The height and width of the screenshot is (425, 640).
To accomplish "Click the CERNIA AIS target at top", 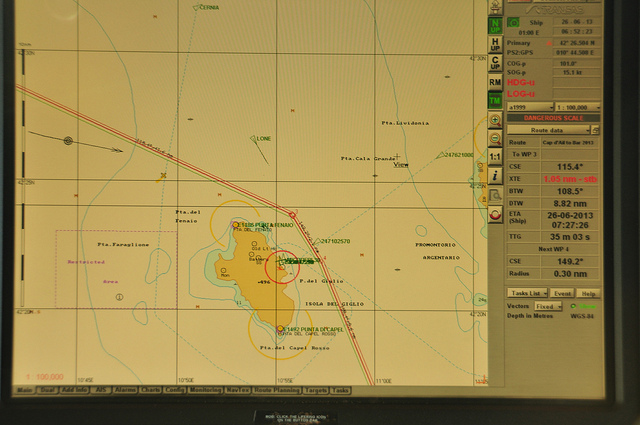I will [196, 7].
